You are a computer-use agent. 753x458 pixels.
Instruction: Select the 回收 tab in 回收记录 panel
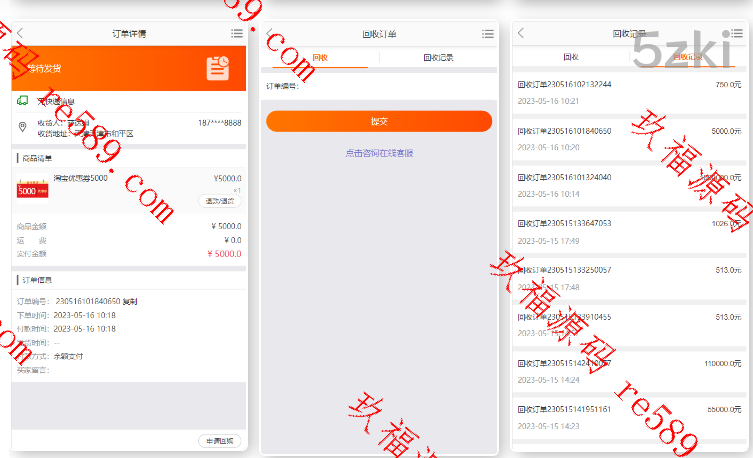(x=571, y=58)
